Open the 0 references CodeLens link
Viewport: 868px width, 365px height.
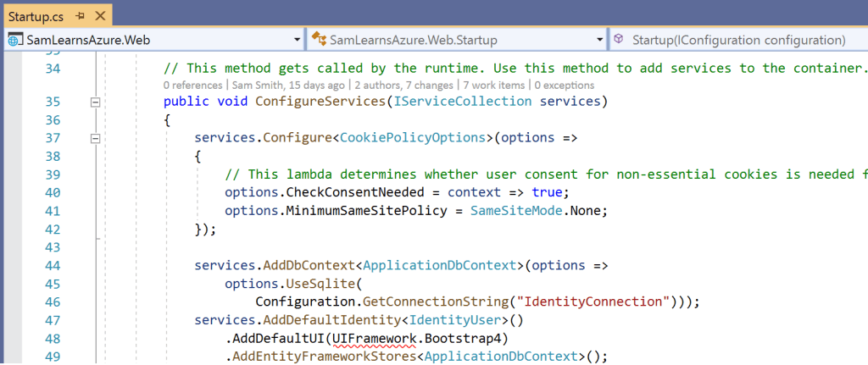[x=194, y=86]
